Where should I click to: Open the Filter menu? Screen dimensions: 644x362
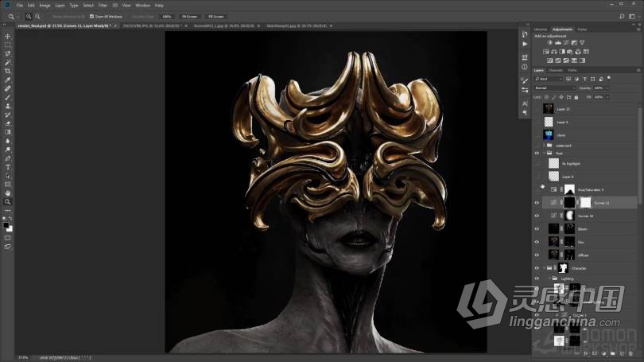click(103, 6)
